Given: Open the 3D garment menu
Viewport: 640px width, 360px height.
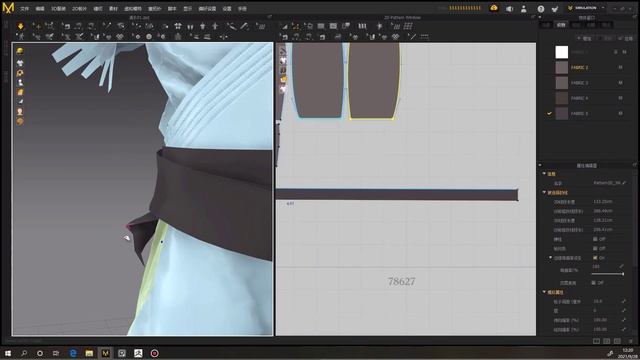Looking at the screenshot, I should click(58, 9).
